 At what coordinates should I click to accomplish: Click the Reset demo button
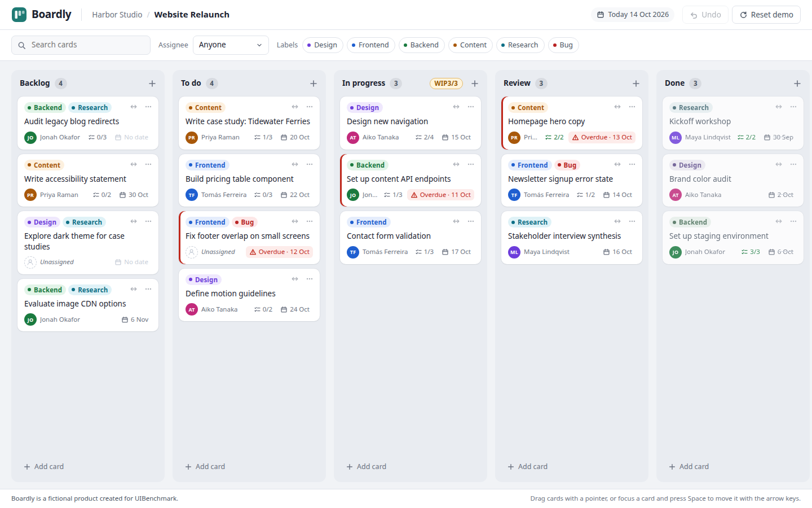pyautogui.click(x=766, y=15)
